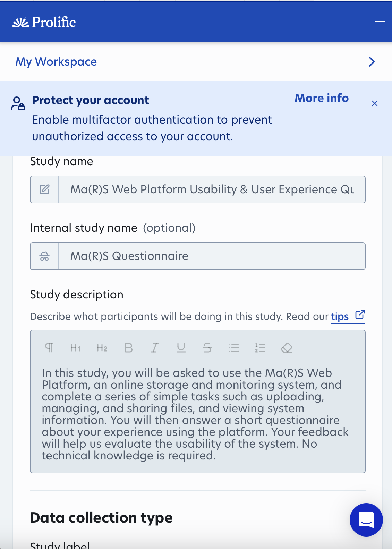Open the hamburger navigation menu

point(380,22)
